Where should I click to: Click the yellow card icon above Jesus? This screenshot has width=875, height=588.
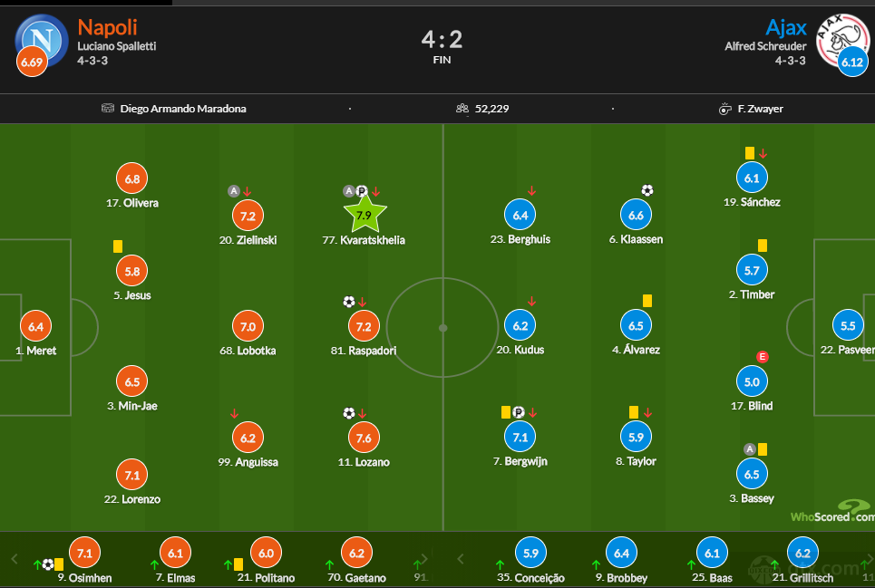(118, 246)
